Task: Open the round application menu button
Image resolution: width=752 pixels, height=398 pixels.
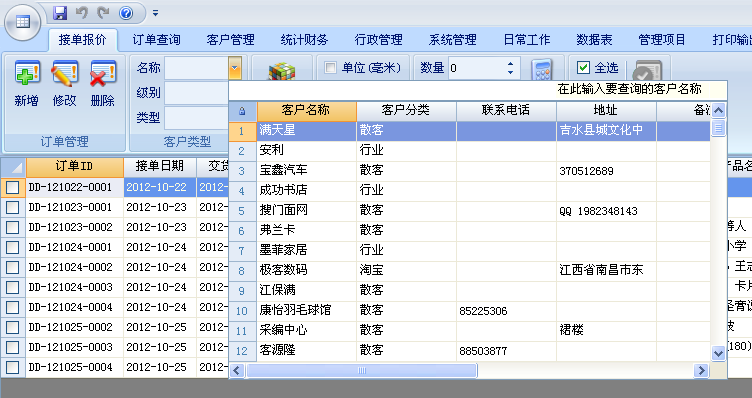Action: (22, 22)
